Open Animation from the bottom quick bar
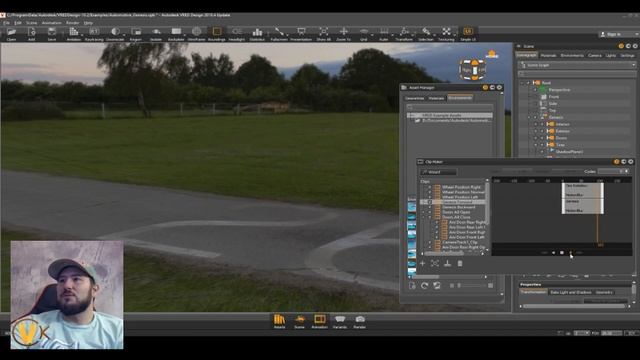This screenshot has width=640, height=360. click(x=320, y=320)
